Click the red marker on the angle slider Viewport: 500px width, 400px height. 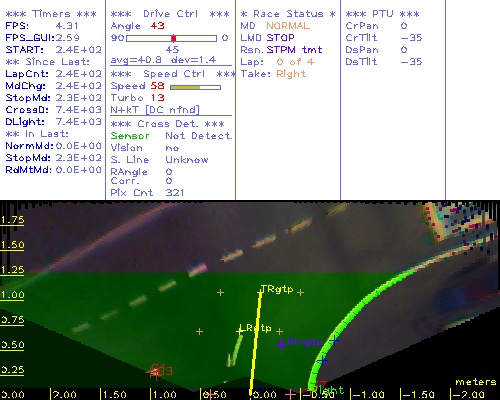(174, 38)
